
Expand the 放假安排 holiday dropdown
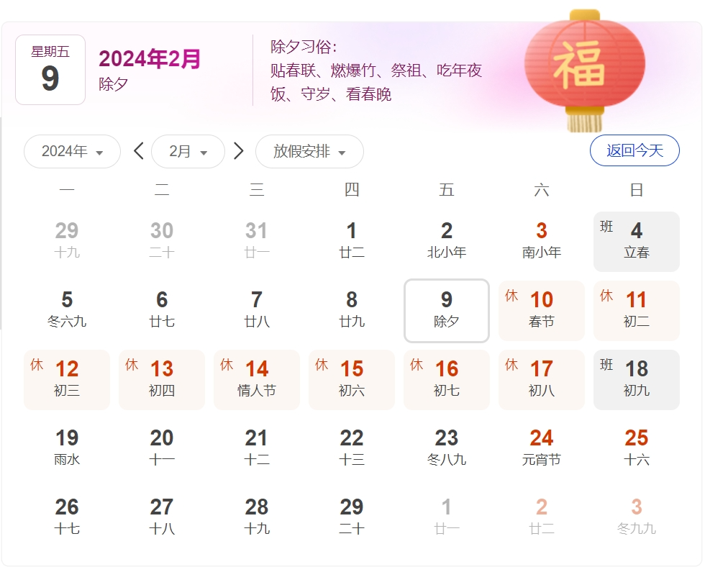pos(309,151)
